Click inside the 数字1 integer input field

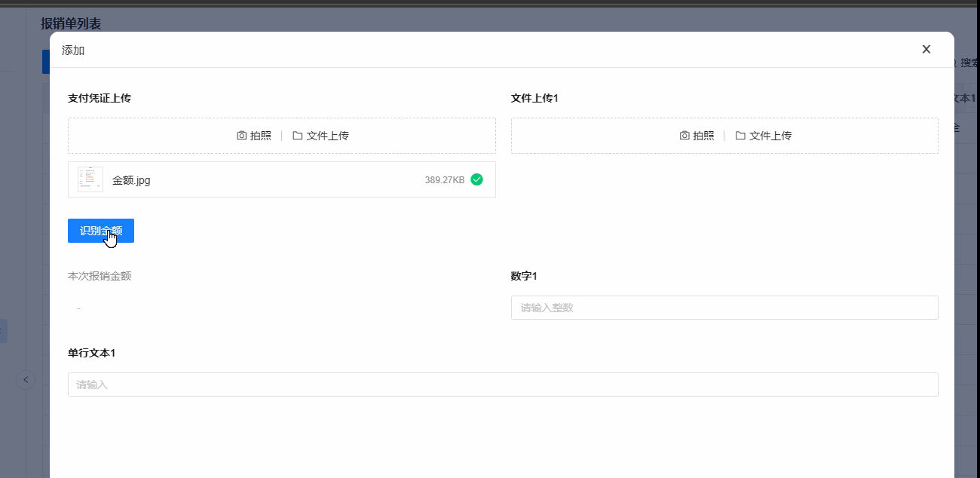(724, 307)
